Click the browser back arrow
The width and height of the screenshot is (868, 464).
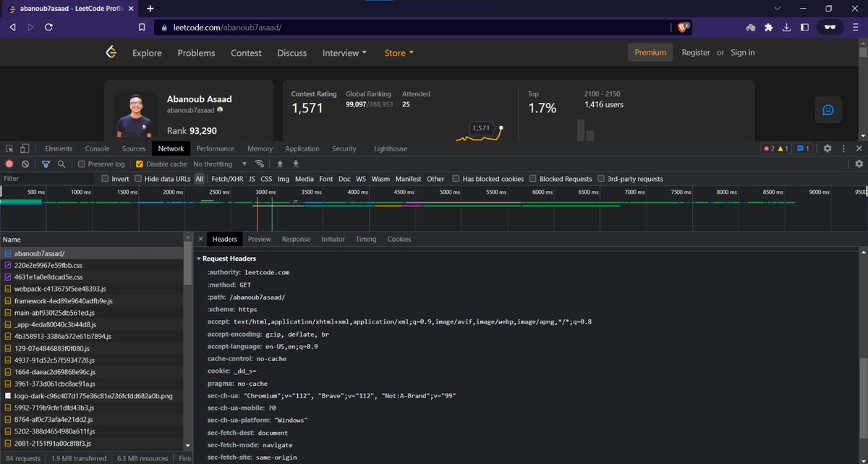[x=12, y=28]
